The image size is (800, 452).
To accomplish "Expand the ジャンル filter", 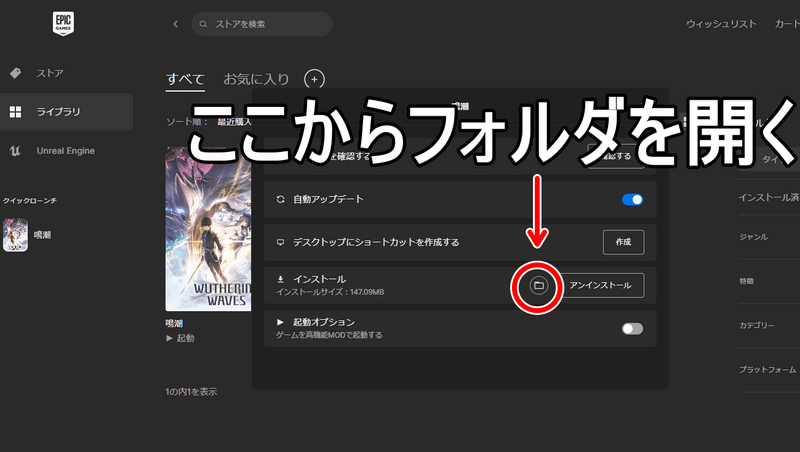I will pyautogui.click(x=765, y=237).
